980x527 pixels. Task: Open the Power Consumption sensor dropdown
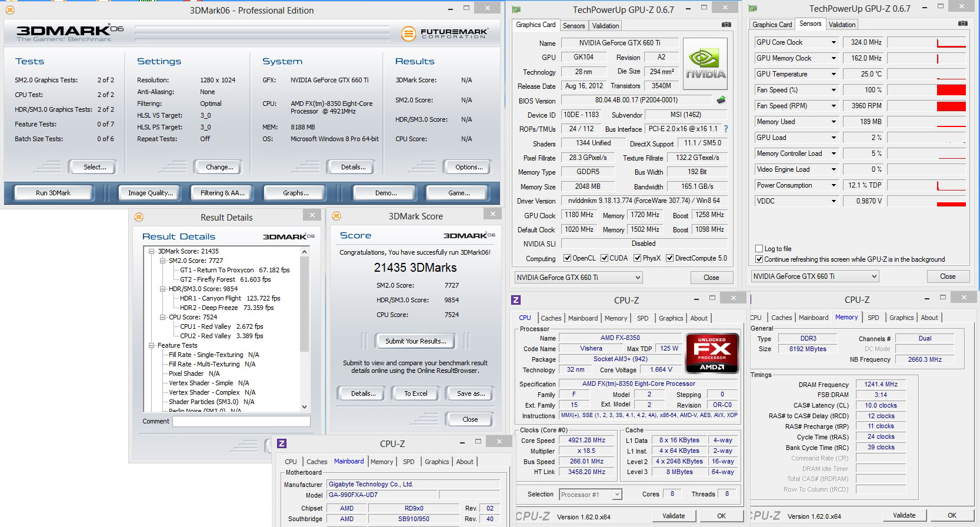[x=834, y=185]
